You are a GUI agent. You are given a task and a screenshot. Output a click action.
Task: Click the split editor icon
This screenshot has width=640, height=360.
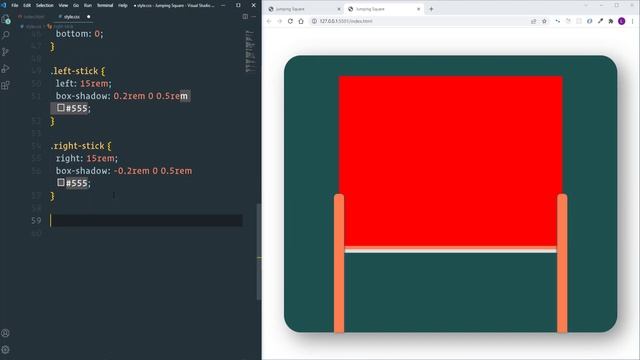coord(245,17)
